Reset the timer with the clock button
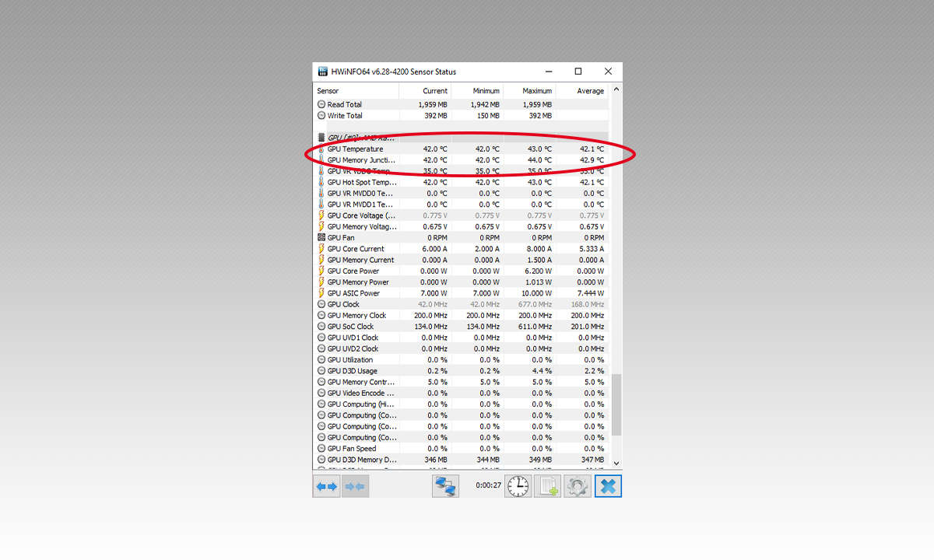This screenshot has width=934, height=560. point(518,486)
